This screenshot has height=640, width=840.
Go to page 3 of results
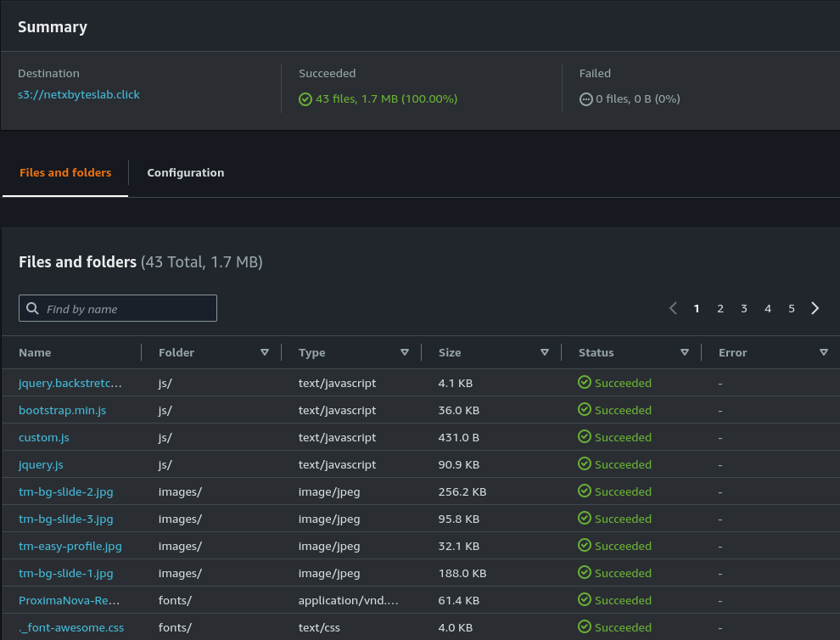[744, 309]
